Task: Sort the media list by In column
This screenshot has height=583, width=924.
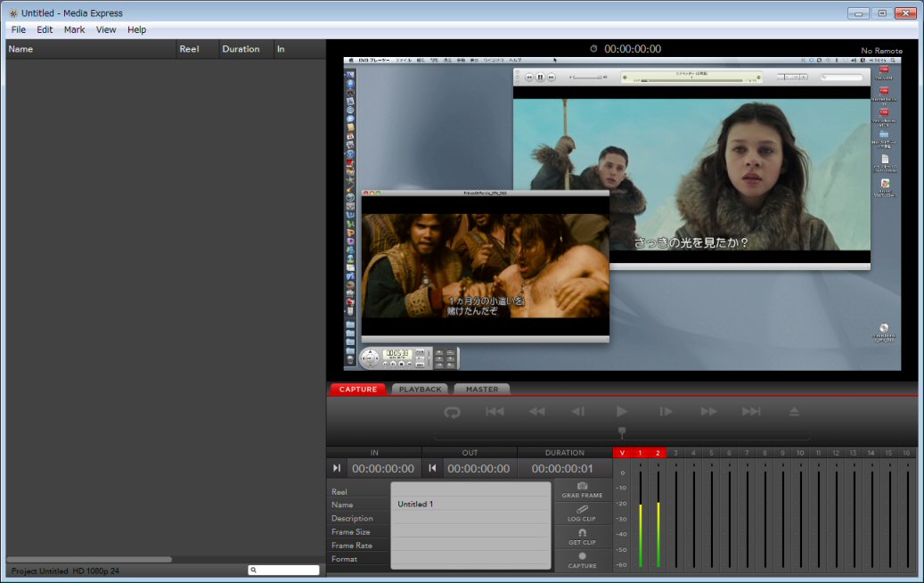Action: pyautogui.click(x=299, y=49)
